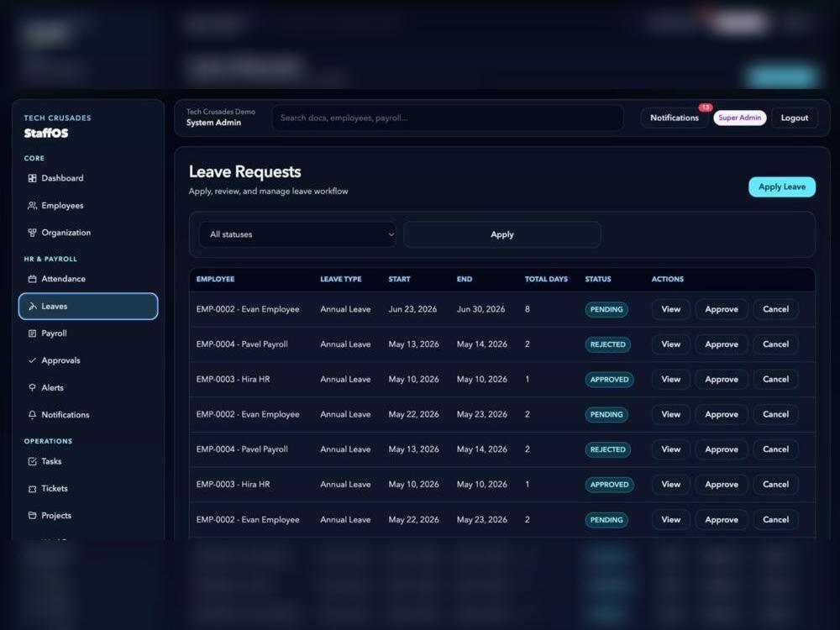Viewport: 840px width, 630px height.
Task: Click the Employees people icon
Action: point(32,206)
